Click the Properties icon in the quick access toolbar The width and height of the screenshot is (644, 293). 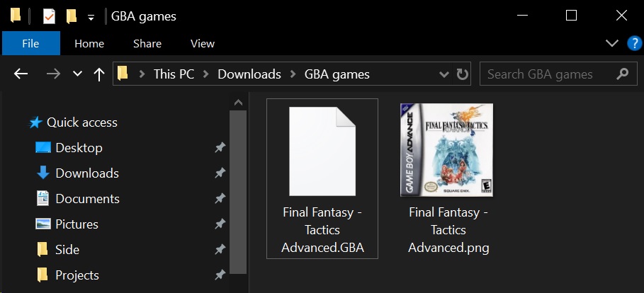(49, 16)
